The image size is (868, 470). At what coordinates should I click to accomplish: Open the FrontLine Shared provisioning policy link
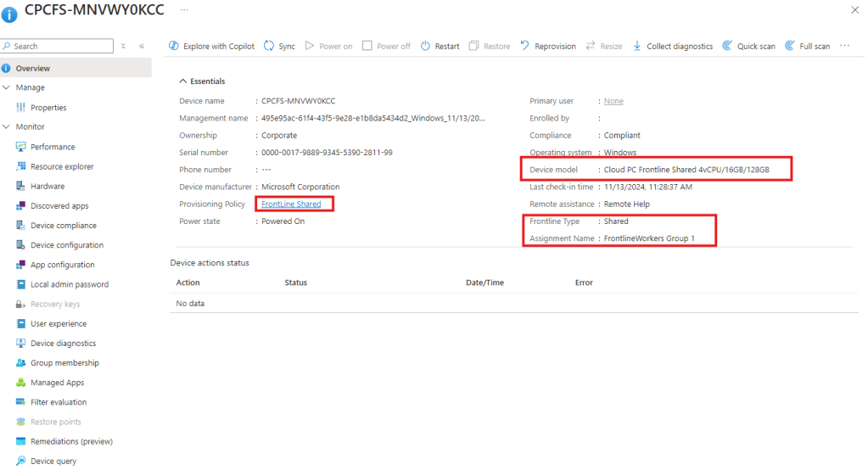point(291,204)
